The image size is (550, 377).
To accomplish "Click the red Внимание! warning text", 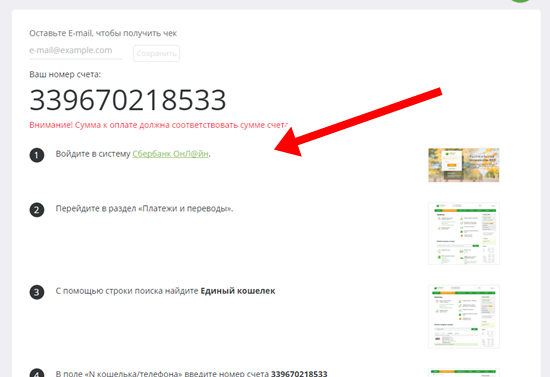I will [x=159, y=125].
